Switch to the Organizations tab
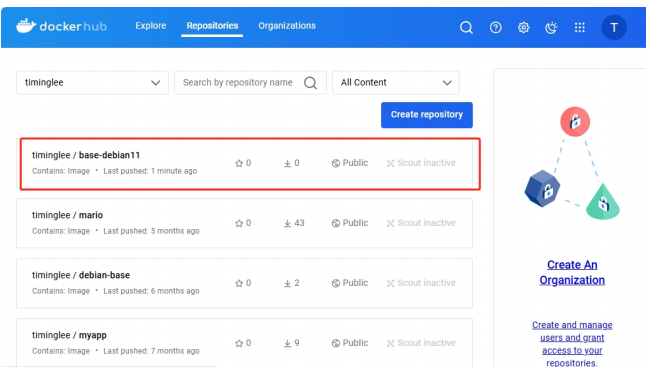648x372 pixels. coord(287,26)
